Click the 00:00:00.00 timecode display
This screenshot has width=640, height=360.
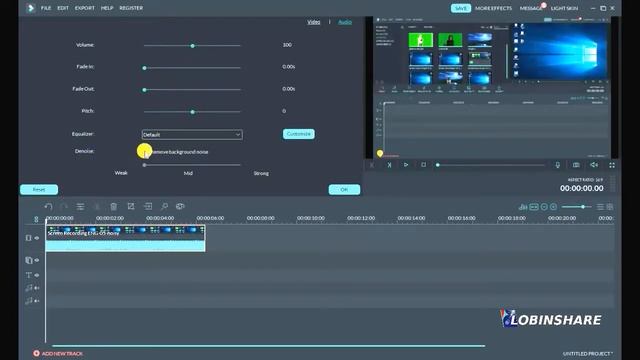[x=582, y=188]
